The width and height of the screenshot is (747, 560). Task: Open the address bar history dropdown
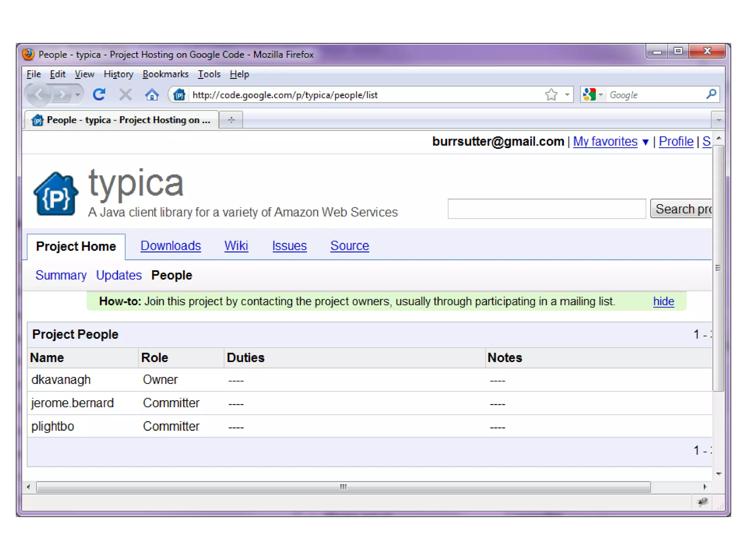(x=567, y=95)
